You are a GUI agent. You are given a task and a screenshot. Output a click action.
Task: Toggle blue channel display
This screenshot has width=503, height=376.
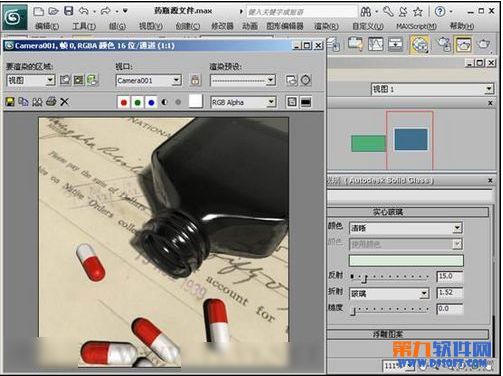[151, 102]
